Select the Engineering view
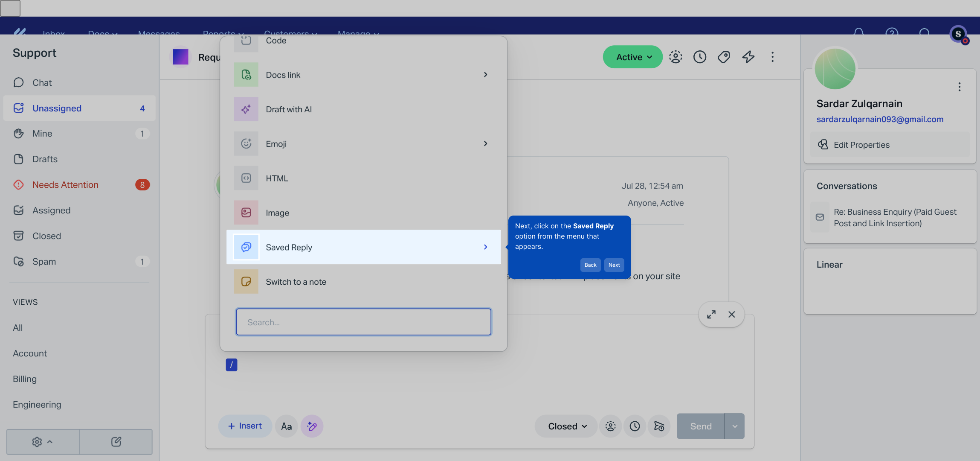This screenshot has height=461, width=980. 37,405
